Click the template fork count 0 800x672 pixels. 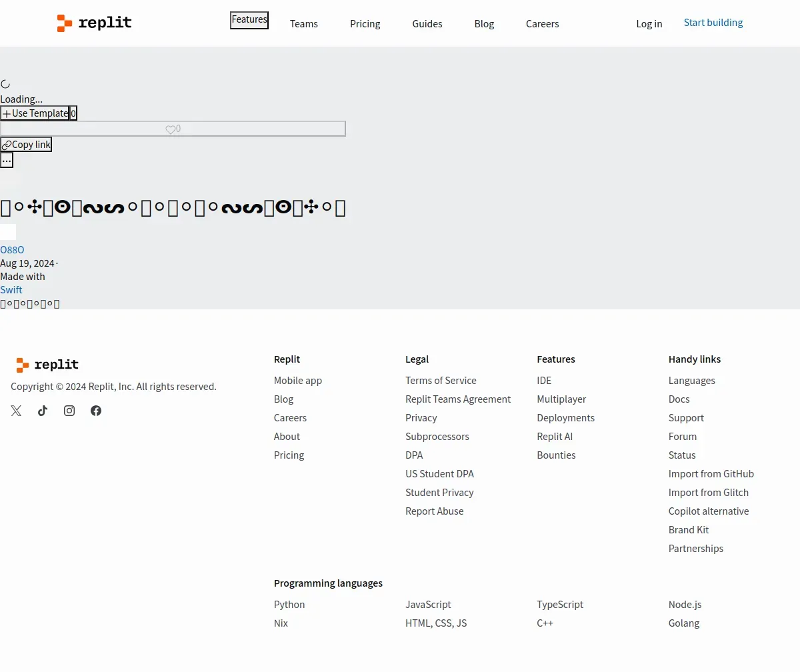73,113
